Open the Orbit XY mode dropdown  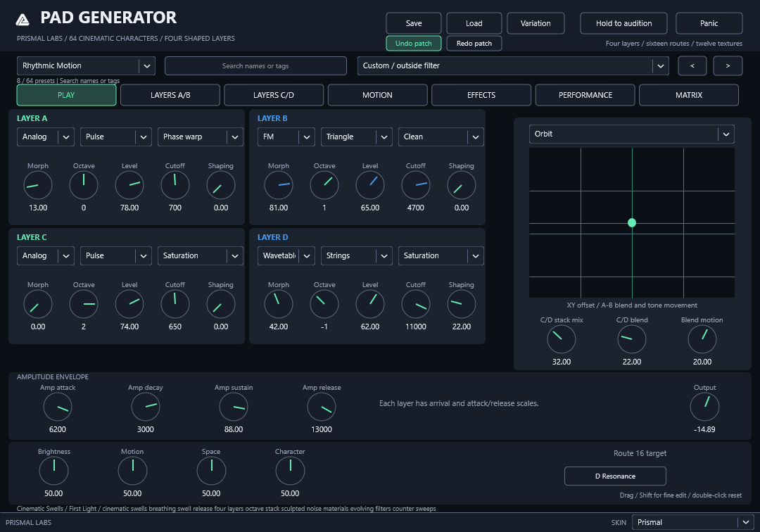[631, 134]
